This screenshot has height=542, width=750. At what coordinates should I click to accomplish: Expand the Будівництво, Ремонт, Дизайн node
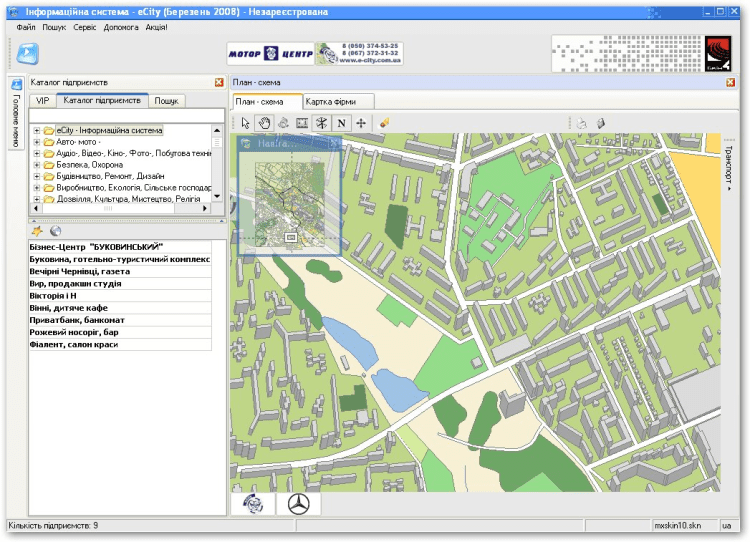tap(37, 176)
